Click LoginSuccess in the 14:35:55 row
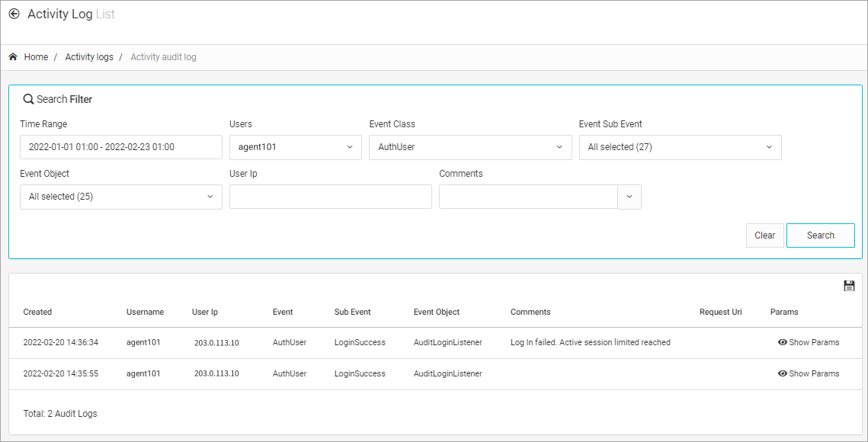 pos(360,373)
